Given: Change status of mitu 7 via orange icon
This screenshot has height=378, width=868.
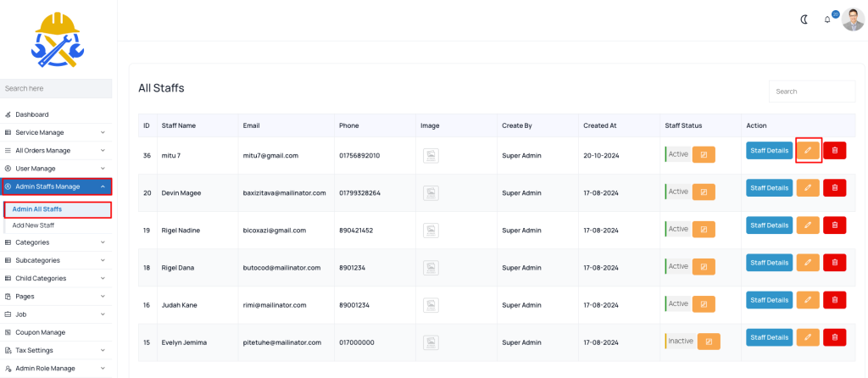Looking at the screenshot, I should click(704, 155).
